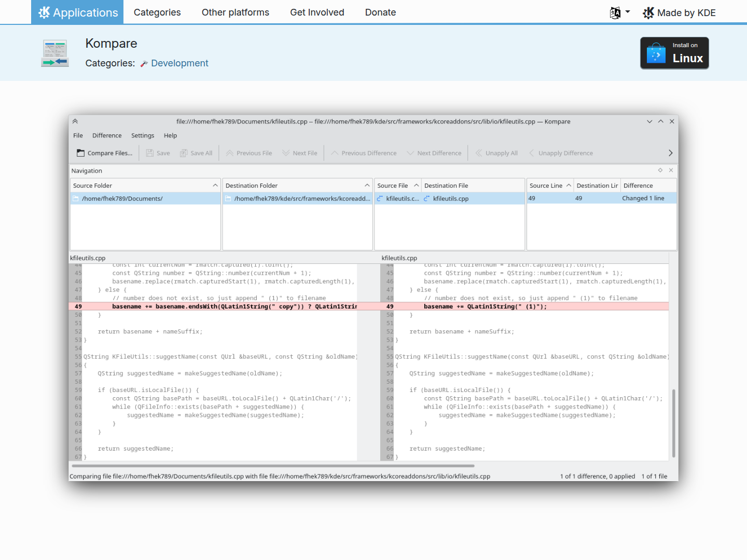The height and width of the screenshot is (560, 747).
Task: Open the Help menu in Kompare
Action: tap(170, 135)
